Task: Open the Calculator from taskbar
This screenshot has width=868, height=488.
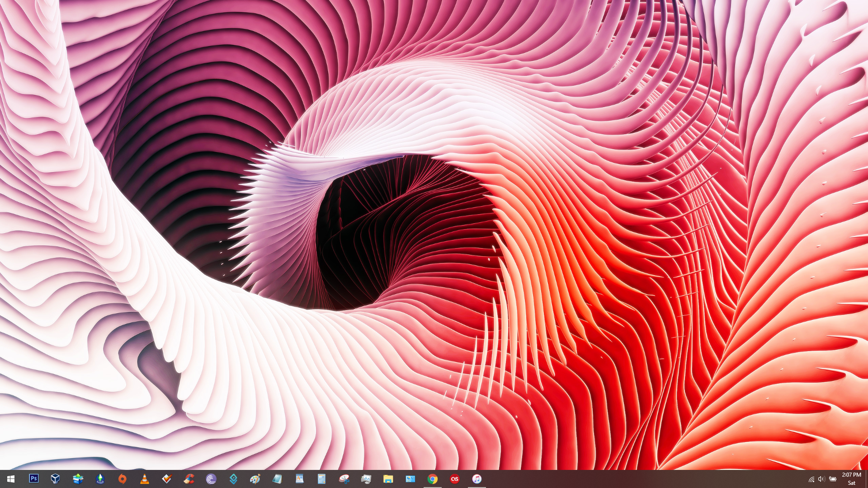Action: [321, 479]
